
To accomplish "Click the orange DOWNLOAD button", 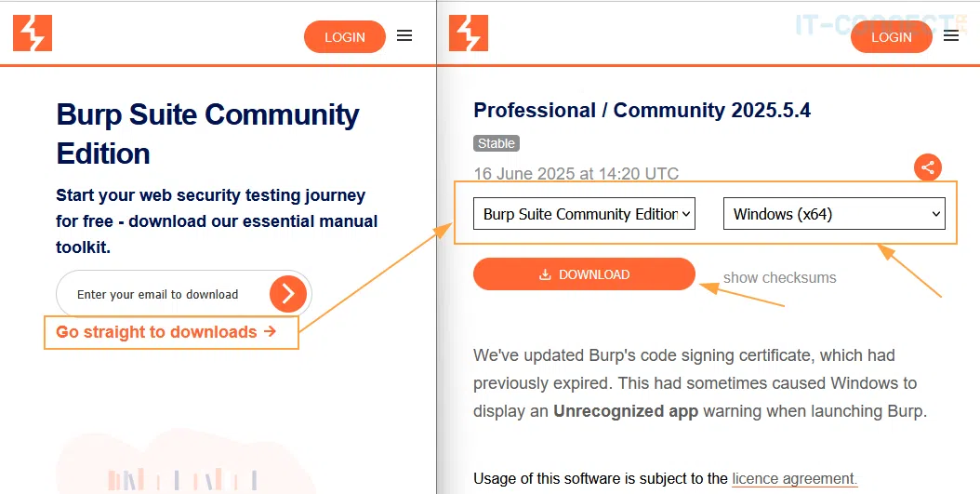I will tap(584, 274).
